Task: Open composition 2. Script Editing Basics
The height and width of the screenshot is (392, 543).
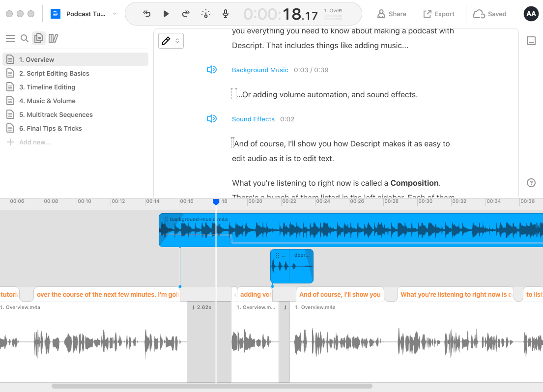Action: pos(76,73)
